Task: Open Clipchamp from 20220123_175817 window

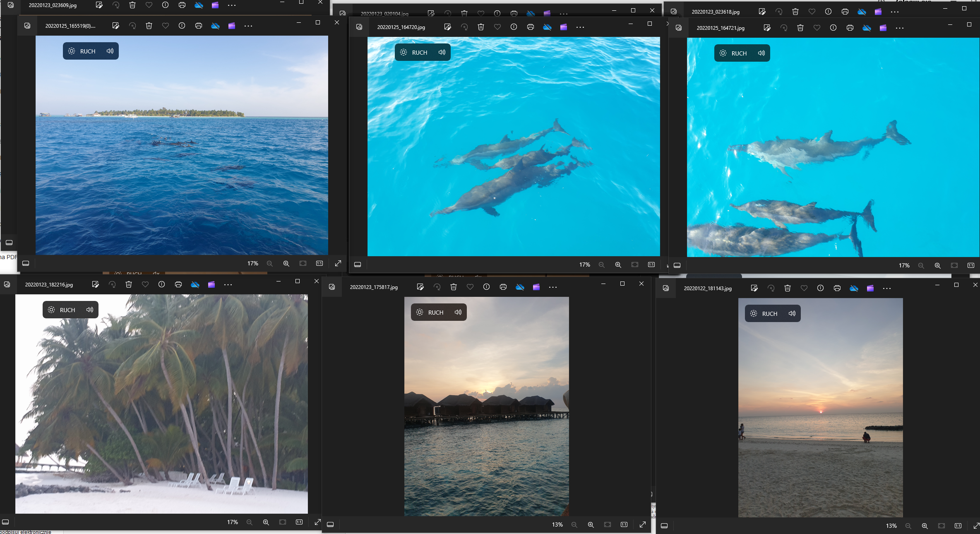Action: click(x=536, y=287)
